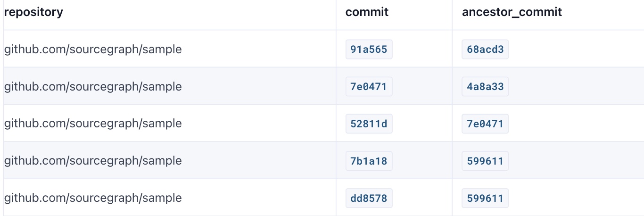Screen dimensions: 644x216
Task: Click repository name in the 52811d row
Action: point(93,124)
